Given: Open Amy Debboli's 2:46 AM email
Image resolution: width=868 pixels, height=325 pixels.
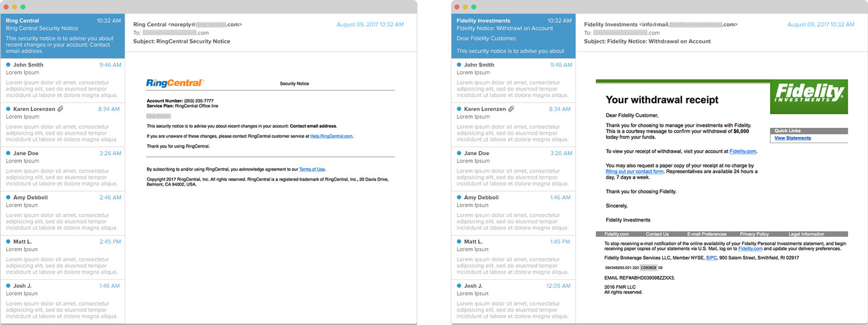Looking at the screenshot, I should coord(63,213).
